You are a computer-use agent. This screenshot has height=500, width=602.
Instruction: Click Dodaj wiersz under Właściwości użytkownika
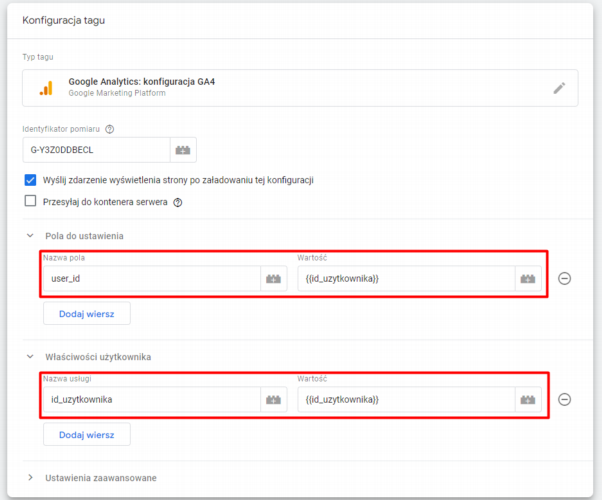[x=86, y=434]
